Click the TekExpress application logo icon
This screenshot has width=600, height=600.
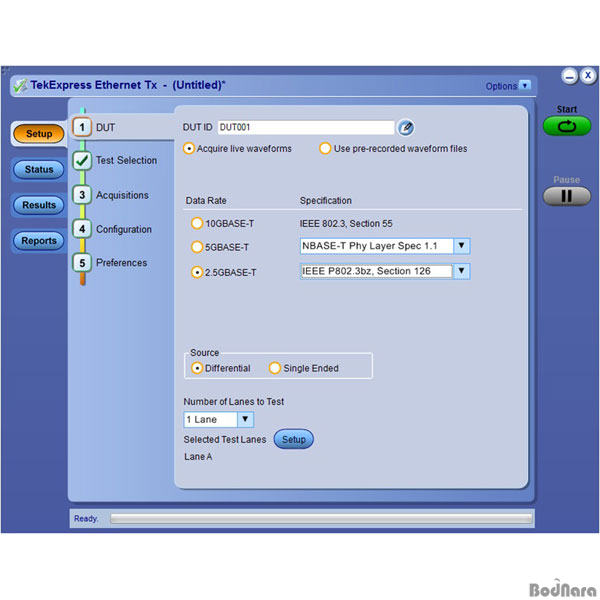pyautogui.click(x=20, y=85)
